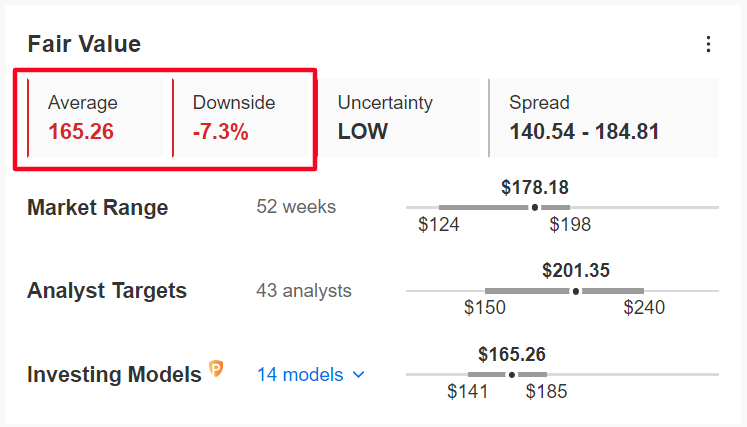Screen dimensions: 747x427
Task: Click the 52 weeks text
Action: click(296, 207)
